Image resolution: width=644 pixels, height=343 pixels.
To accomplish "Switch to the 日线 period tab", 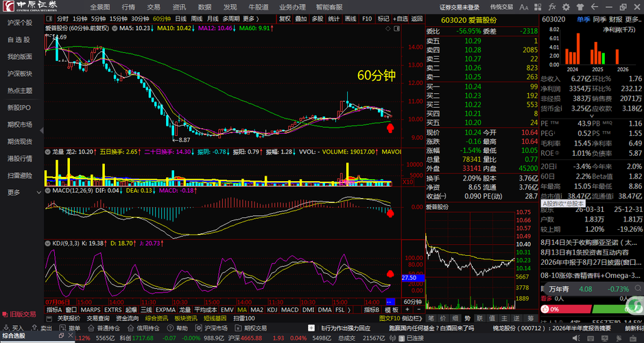I will point(180,19).
